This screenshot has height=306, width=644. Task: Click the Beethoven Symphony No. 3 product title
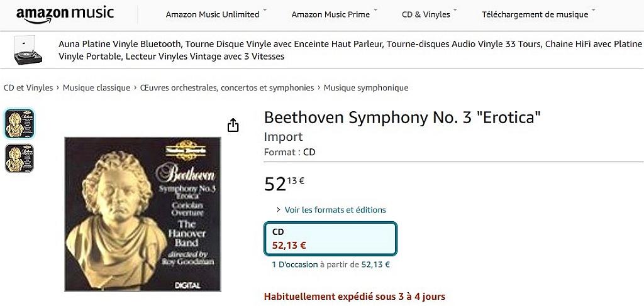pyautogui.click(x=402, y=117)
